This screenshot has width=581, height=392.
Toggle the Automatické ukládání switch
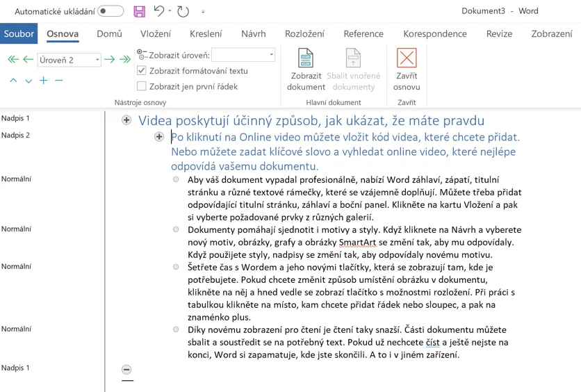[x=111, y=11]
